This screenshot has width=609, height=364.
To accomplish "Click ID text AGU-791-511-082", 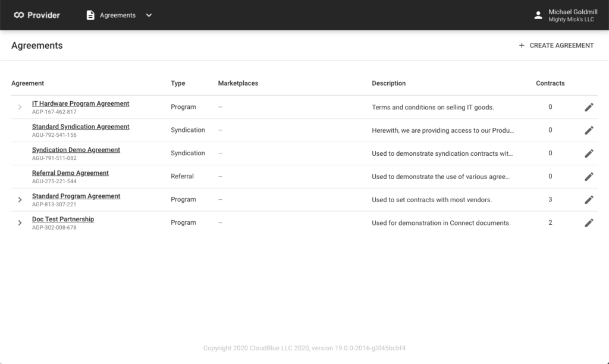I will pos(54,158).
